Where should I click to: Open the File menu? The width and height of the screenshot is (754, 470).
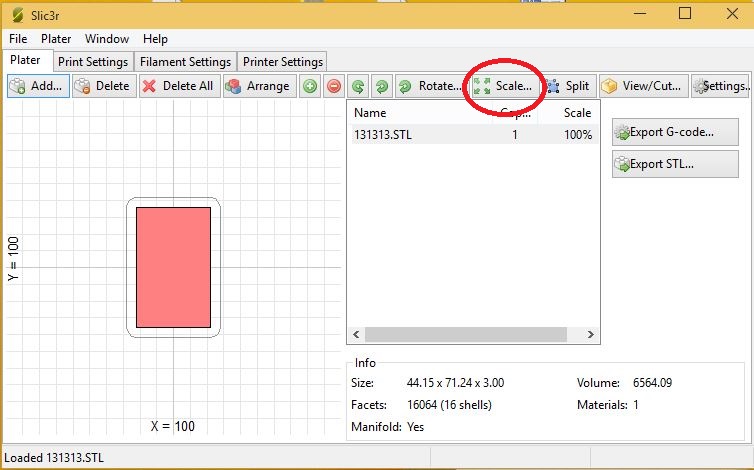[x=18, y=39]
